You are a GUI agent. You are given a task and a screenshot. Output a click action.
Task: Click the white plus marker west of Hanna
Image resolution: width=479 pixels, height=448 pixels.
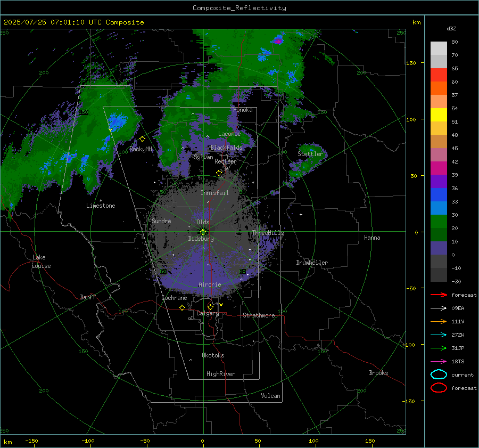(x=301, y=214)
